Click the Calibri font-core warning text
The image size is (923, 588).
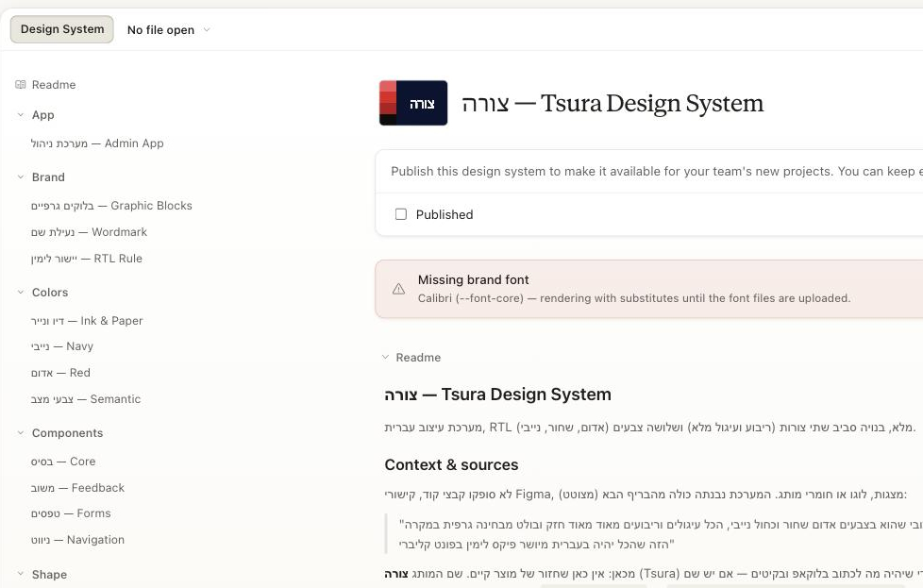[x=634, y=298]
